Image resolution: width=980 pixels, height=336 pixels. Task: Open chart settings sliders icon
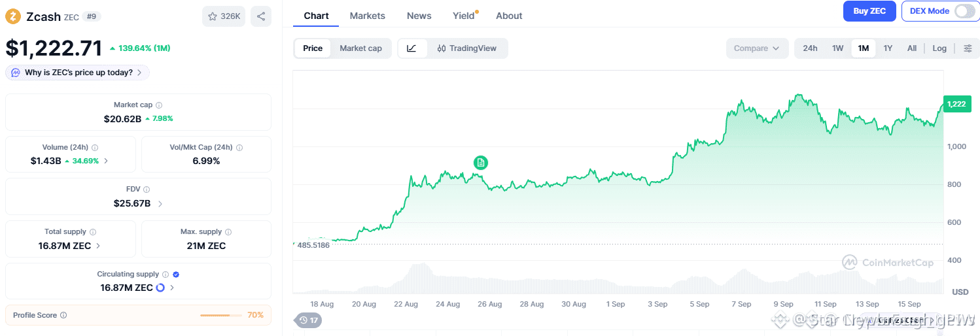point(968,48)
